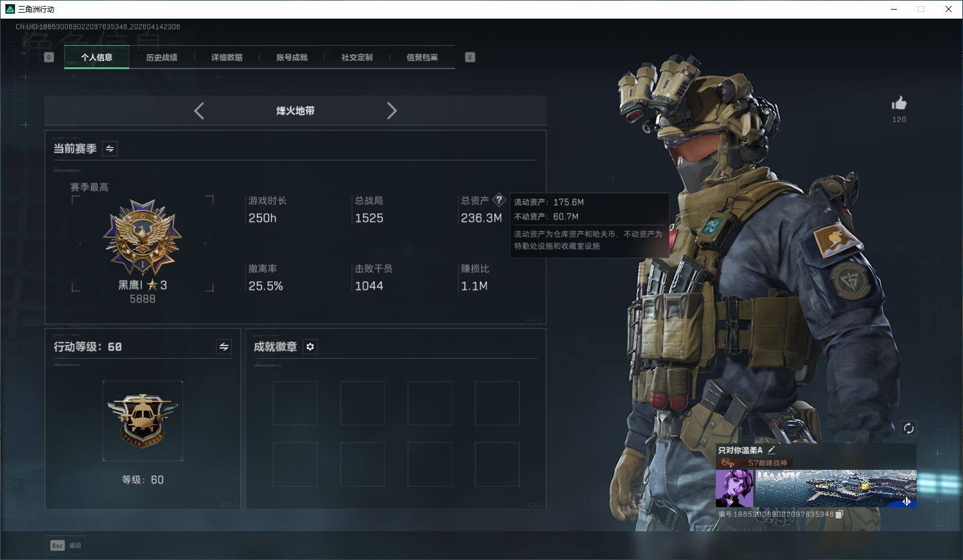Click the Esc 返回 back button
963x560 pixels.
point(66,545)
